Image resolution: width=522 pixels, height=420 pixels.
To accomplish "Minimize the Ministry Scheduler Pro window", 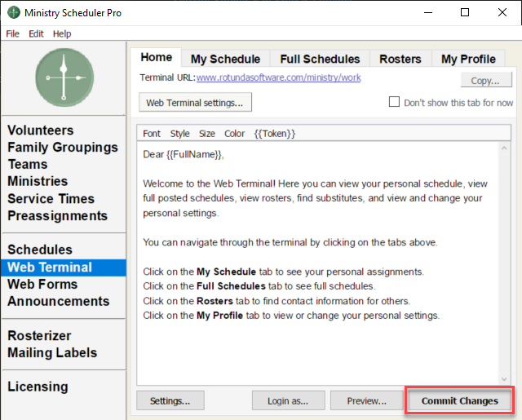I will pyautogui.click(x=428, y=13).
